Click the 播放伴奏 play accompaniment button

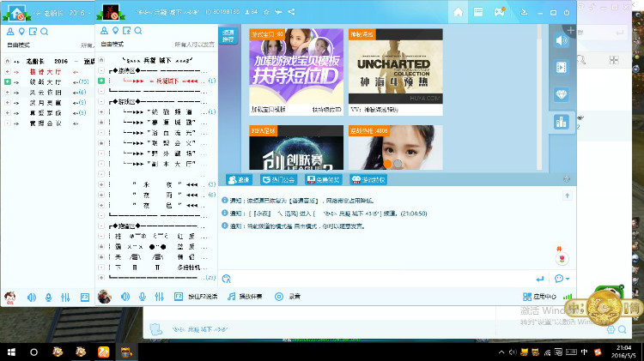pyautogui.click(x=245, y=297)
